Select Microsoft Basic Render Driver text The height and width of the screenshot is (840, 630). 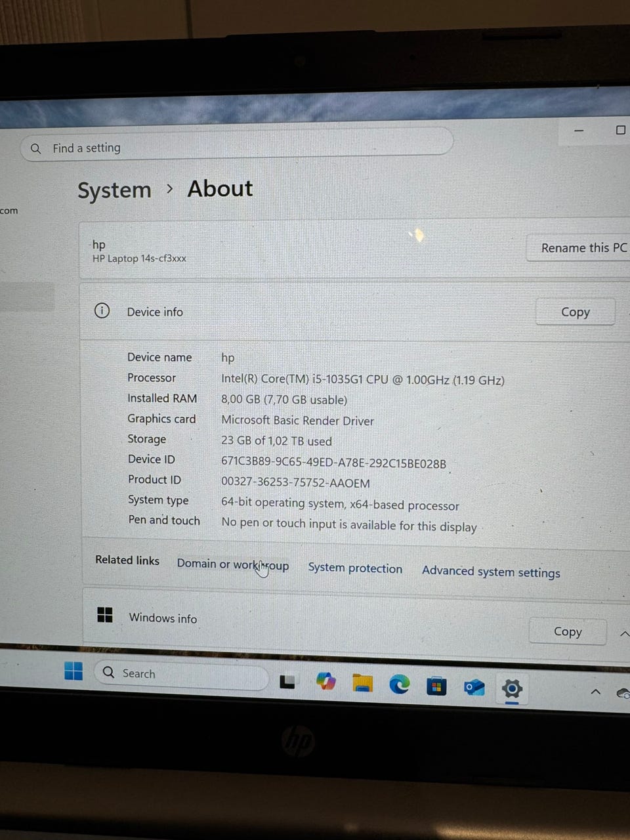pyautogui.click(x=297, y=421)
